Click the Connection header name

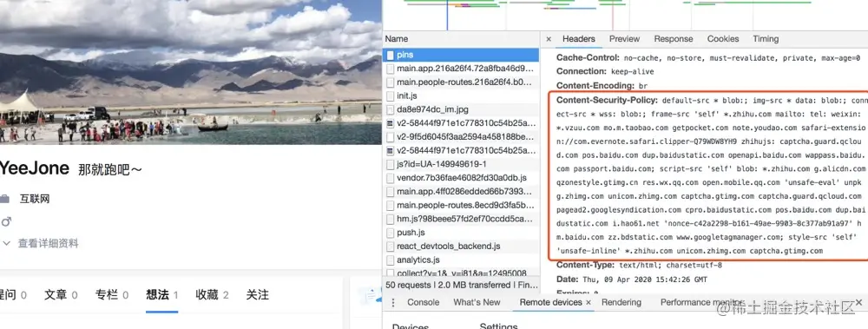[582, 71]
